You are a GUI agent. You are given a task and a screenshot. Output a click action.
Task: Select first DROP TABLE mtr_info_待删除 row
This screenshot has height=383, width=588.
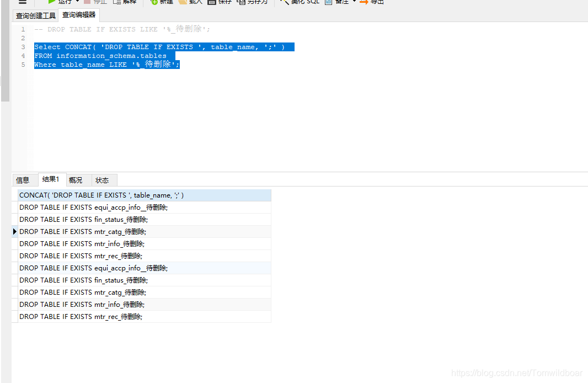(x=145, y=244)
